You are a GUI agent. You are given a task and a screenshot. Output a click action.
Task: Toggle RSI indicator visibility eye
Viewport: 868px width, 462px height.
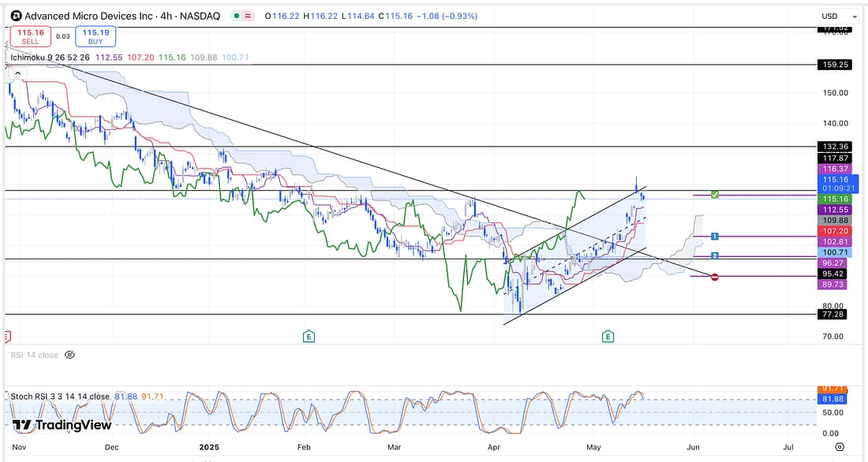69,355
